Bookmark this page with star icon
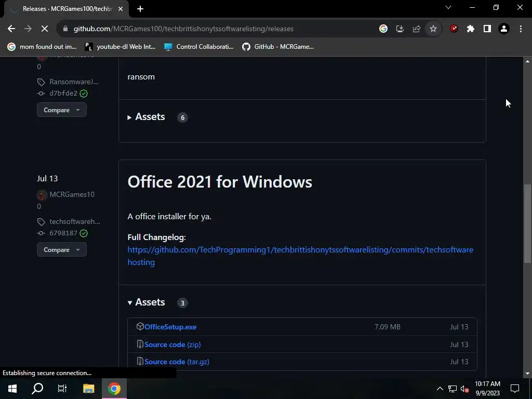The image size is (532, 399). point(433,29)
